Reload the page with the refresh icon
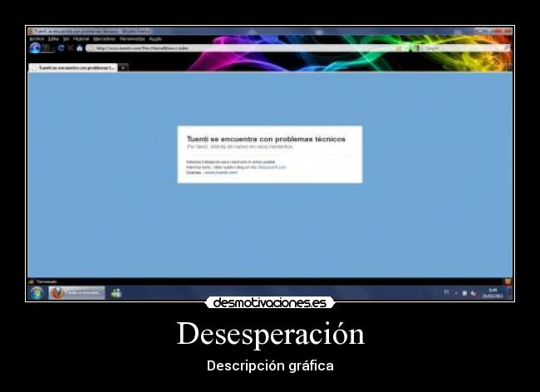540x392 pixels. click(61, 48)
